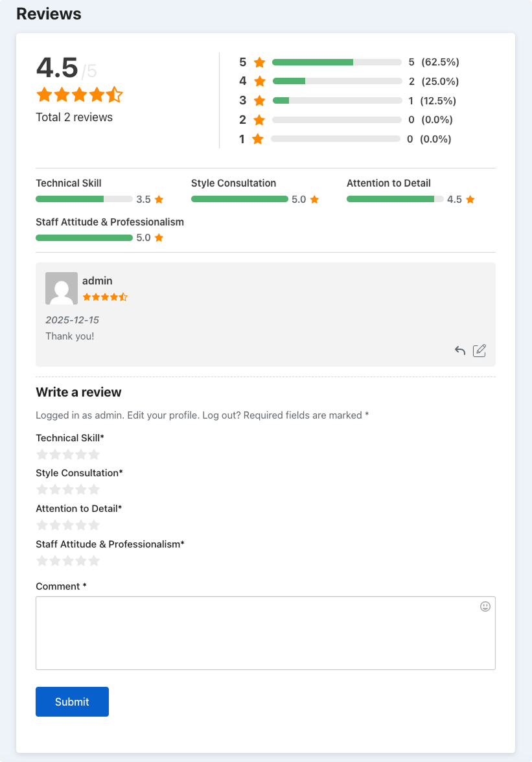This screenshot has width=532, height=762.
Task: Open the emoji picker in the comment box
Action: tap(485, 606)
